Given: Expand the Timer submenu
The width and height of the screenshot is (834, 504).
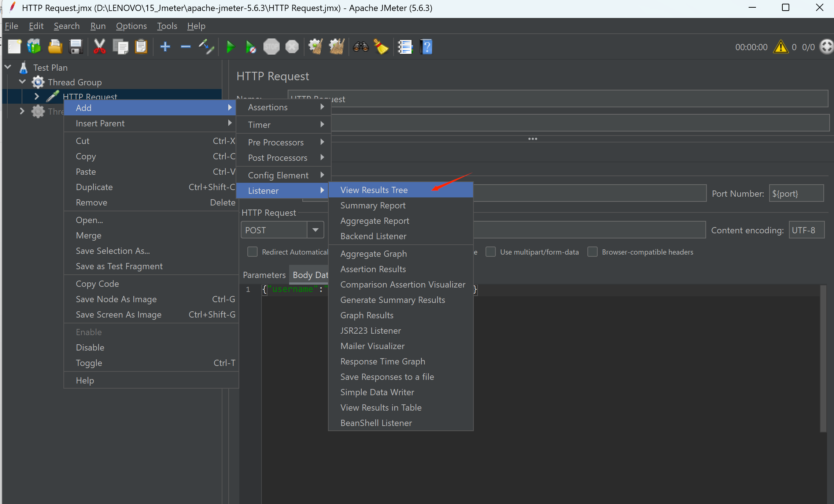Looking at the screenshot, I should pos(284,125).
